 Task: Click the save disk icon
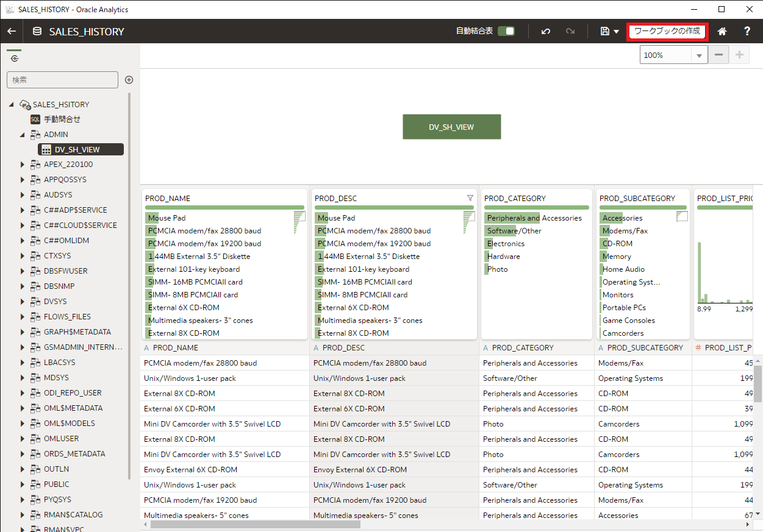click(x=604, y=31)
